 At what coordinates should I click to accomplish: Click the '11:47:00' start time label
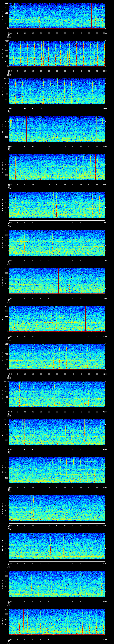click(9, 639)
